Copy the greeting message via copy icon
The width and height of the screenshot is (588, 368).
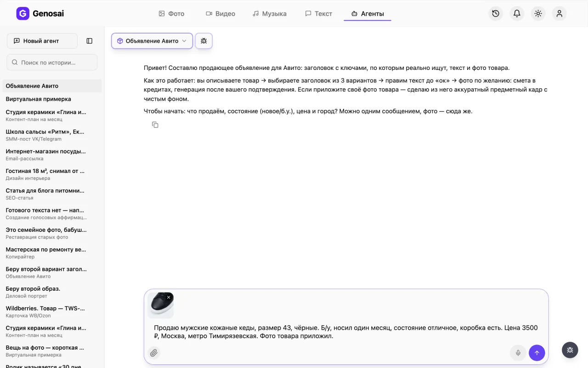[155, 125]
